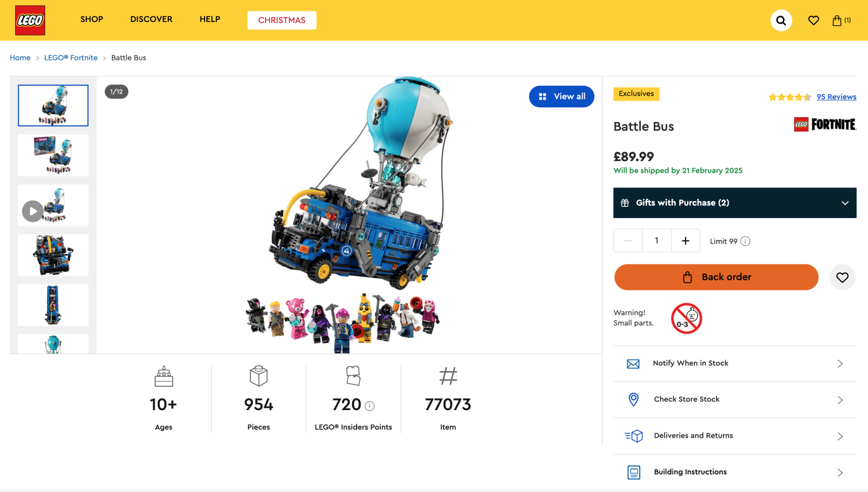View the shopping bag with 1 item

838,20
